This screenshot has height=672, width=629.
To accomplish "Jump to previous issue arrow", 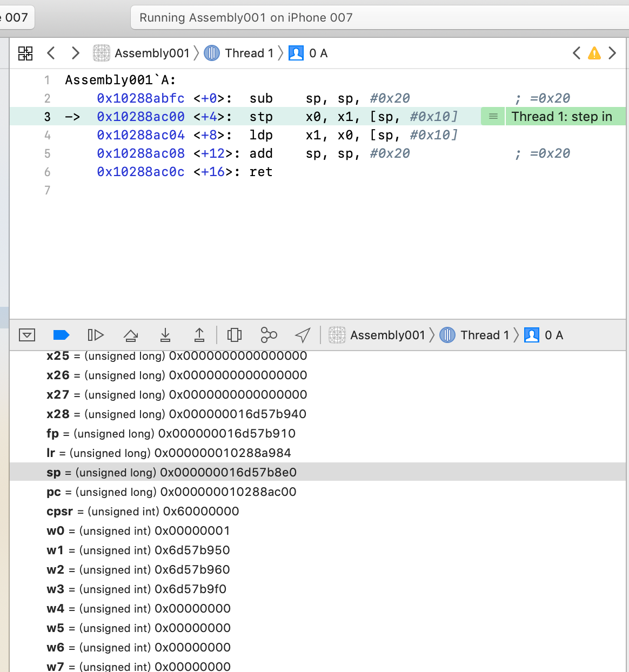I will click(577, 53).
